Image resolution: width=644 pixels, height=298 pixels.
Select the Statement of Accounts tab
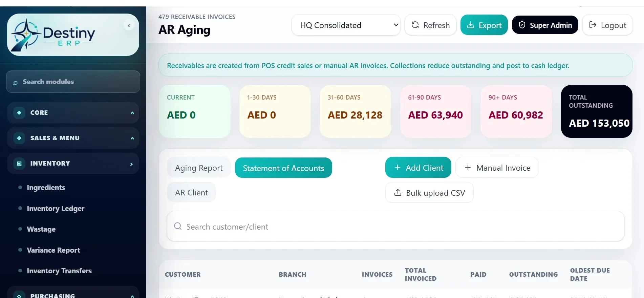(283, 168)
